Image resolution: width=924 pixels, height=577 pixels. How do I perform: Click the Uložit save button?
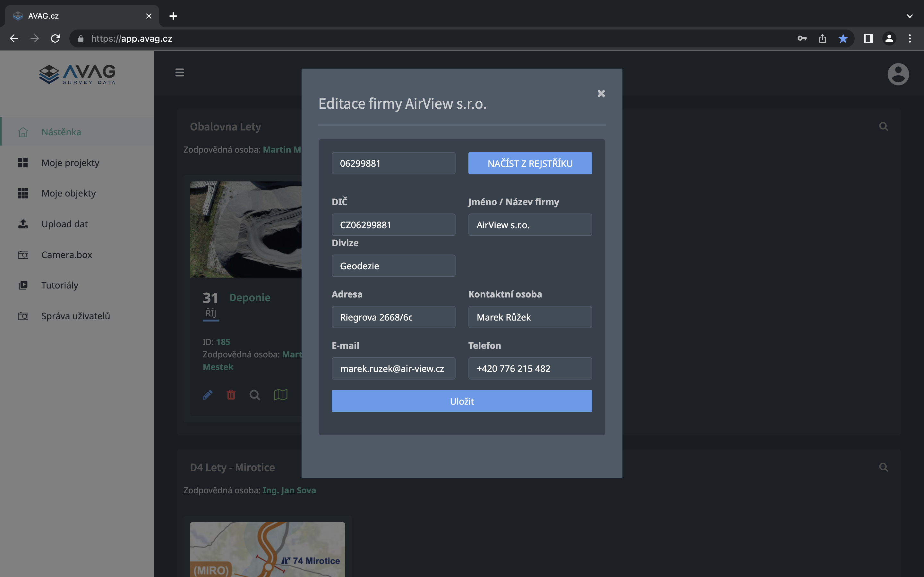pos(462,401)
